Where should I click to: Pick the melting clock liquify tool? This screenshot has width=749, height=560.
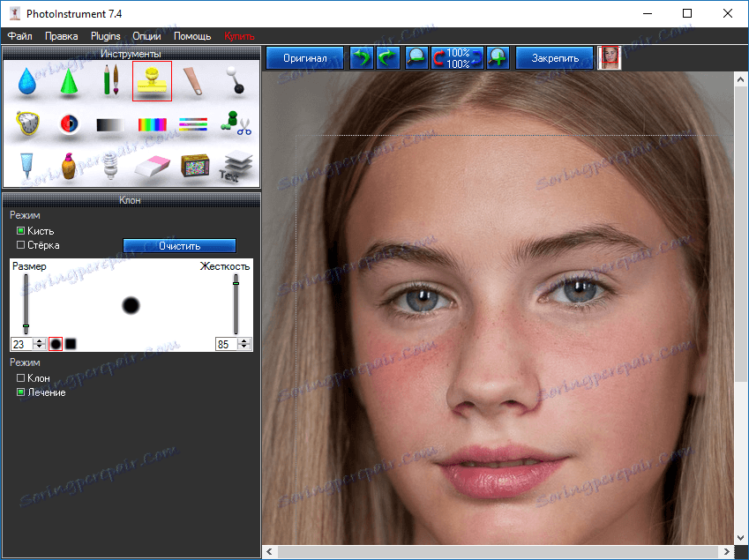[x=27, y=124]
